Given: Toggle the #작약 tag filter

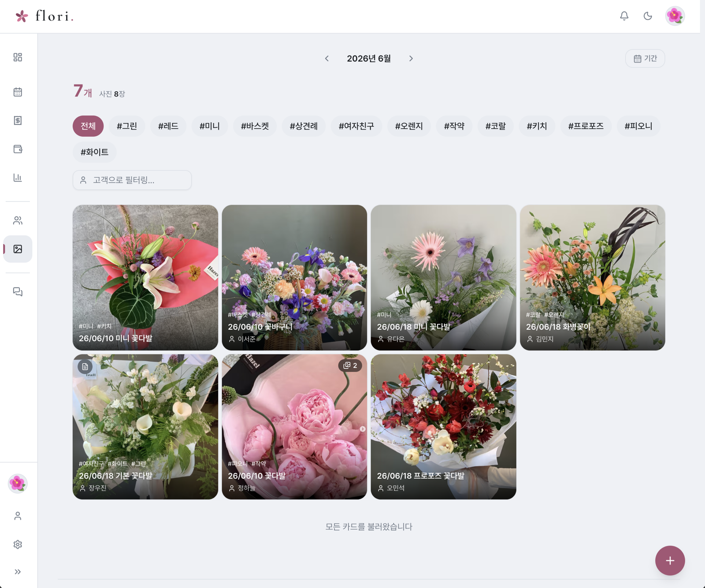Looking at the screenshot, I should (454, 126).
